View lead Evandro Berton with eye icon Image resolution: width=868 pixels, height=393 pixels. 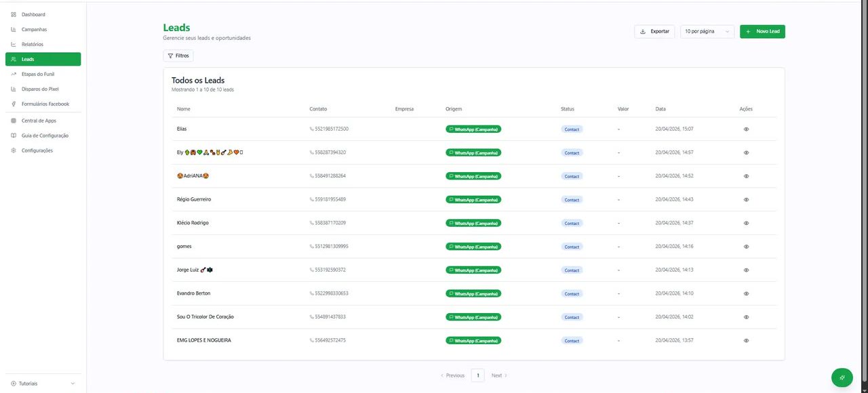[746, 293]
